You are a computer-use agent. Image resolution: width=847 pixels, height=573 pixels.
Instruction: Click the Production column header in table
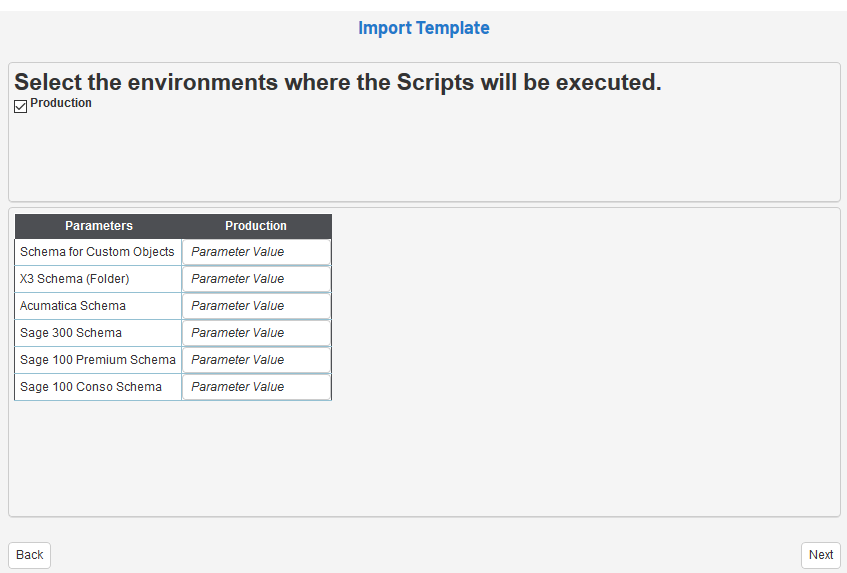(x=256, y=226)
